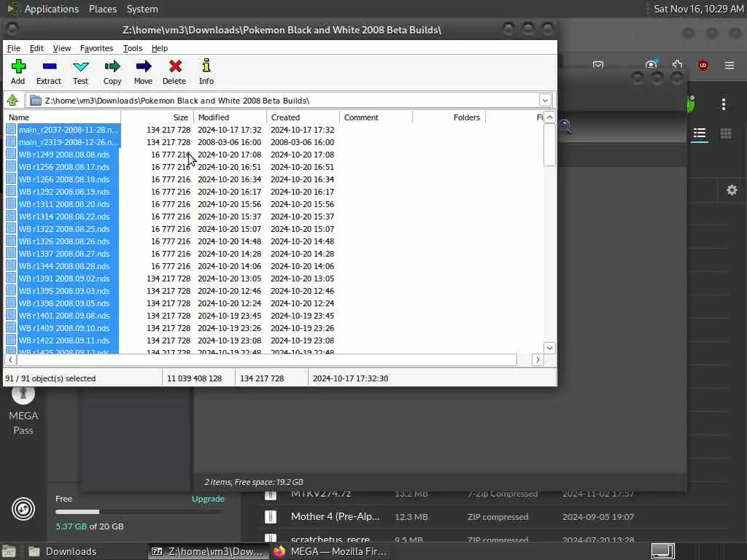This screenshot has width=747, height=560.
Task: Select file WB r1337 2008.08.27.nds
Action: [64, 253]
